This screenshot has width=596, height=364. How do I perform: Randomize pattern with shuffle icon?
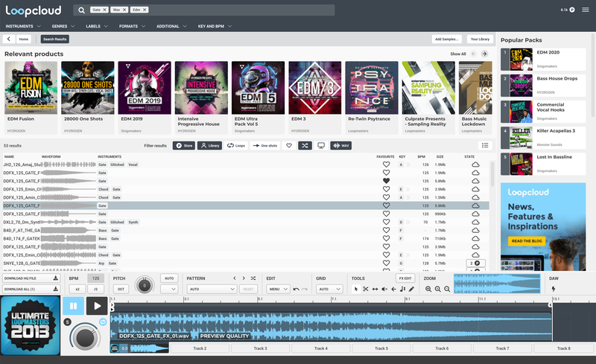coord(253,278)
